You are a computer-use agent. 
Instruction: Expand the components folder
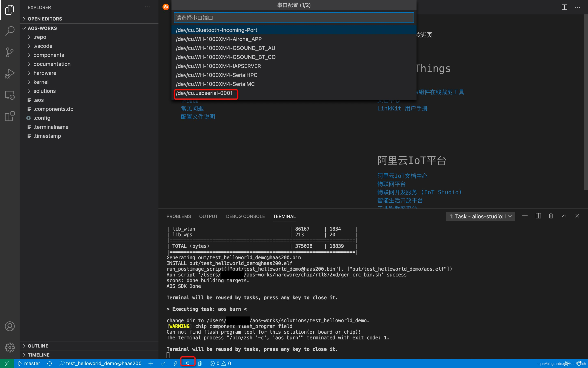pos(49,55)
